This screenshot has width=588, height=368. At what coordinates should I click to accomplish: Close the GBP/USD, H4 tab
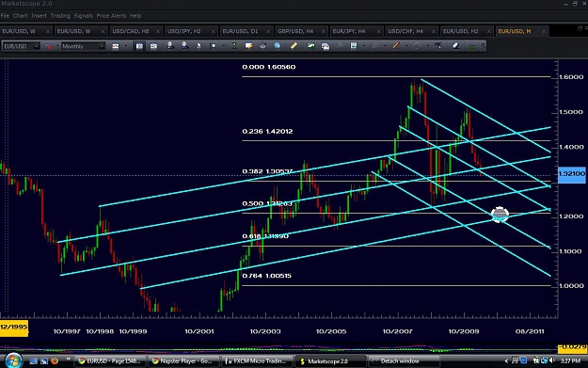click(x=324, y=31)
